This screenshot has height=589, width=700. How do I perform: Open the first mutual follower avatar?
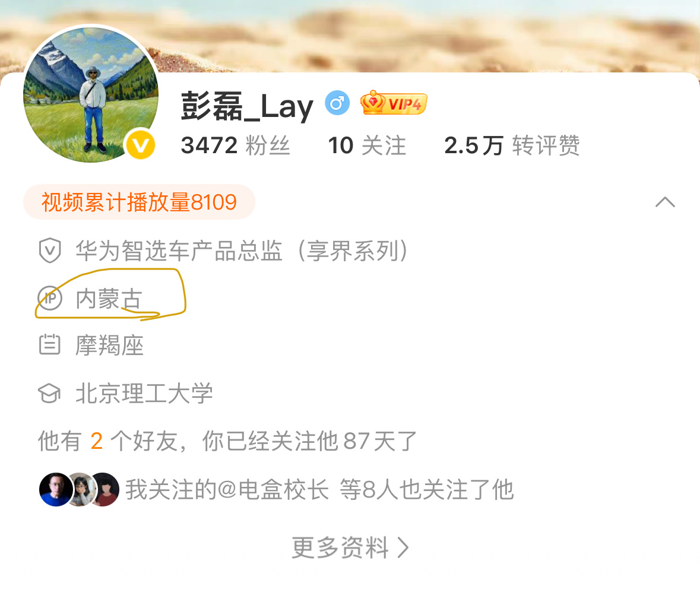click(56, 489)
